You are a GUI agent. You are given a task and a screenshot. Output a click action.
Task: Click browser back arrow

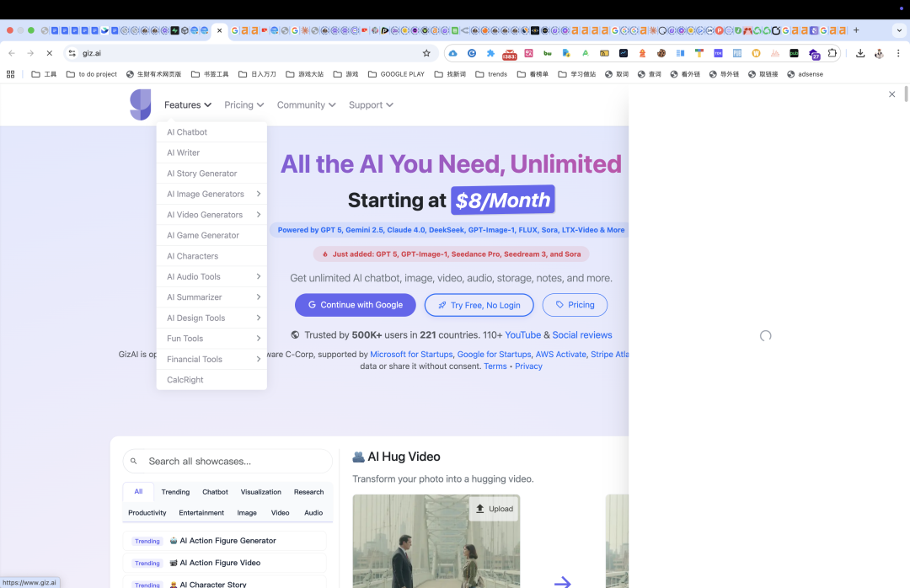(x=12, y=53)
